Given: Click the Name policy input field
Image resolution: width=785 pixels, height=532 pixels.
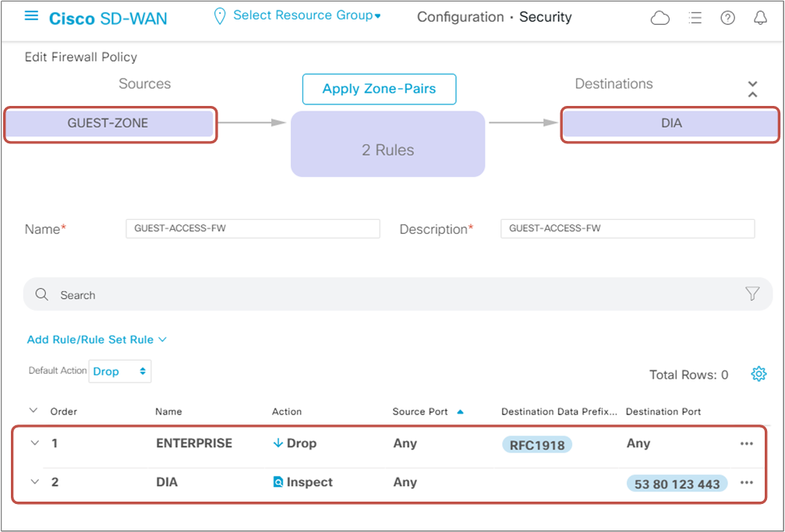Looking at the screenshot, I should click(x=252, y=228).
